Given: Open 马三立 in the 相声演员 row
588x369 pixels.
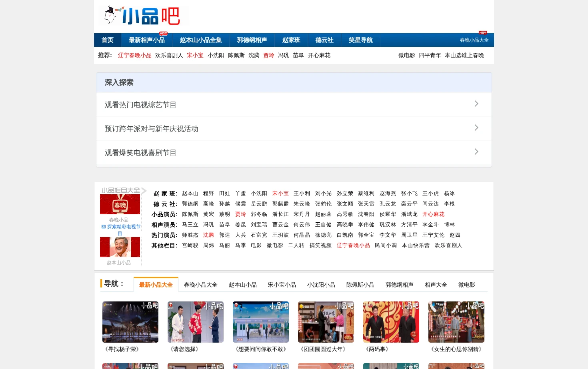Looking at the screenshot, I should click(190, 225).
